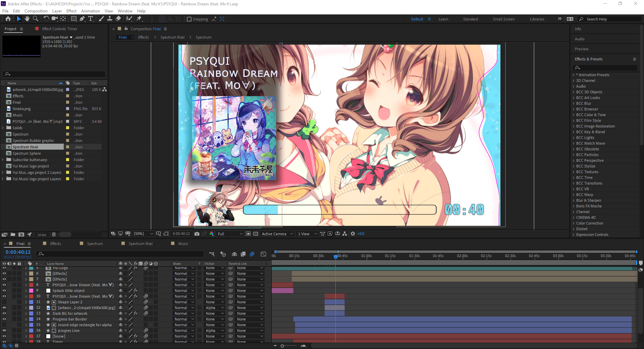This screenshot has height=349, width=644.
Task: Select the Hand tool in the toolbar
Action: 27,19
